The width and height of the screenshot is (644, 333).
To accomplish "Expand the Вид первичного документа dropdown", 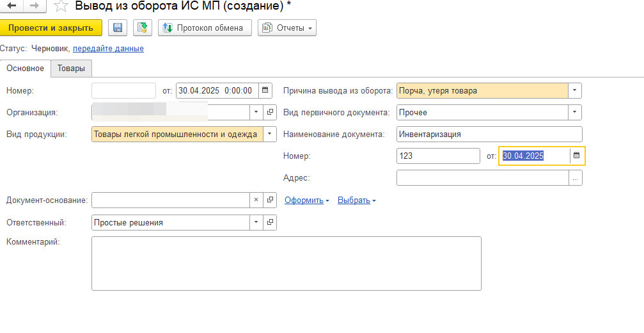I will pos(574,112).
